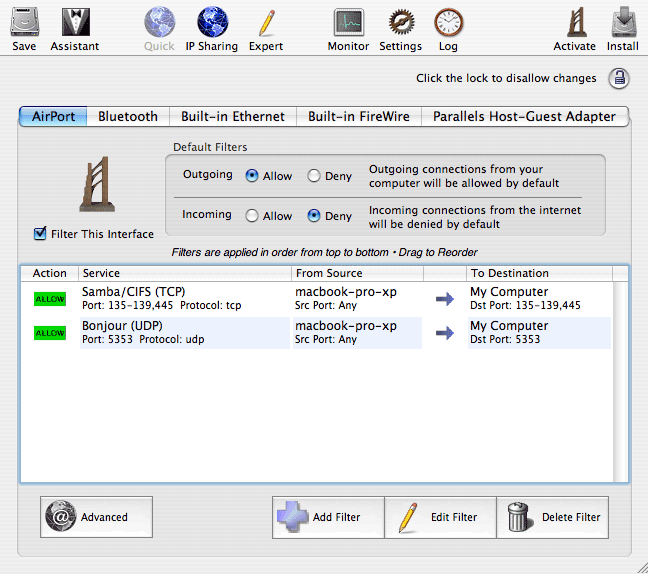Screen dimensions: 648x574
Task: Set Outgoing default to Deny
Action: pos(314,176)
